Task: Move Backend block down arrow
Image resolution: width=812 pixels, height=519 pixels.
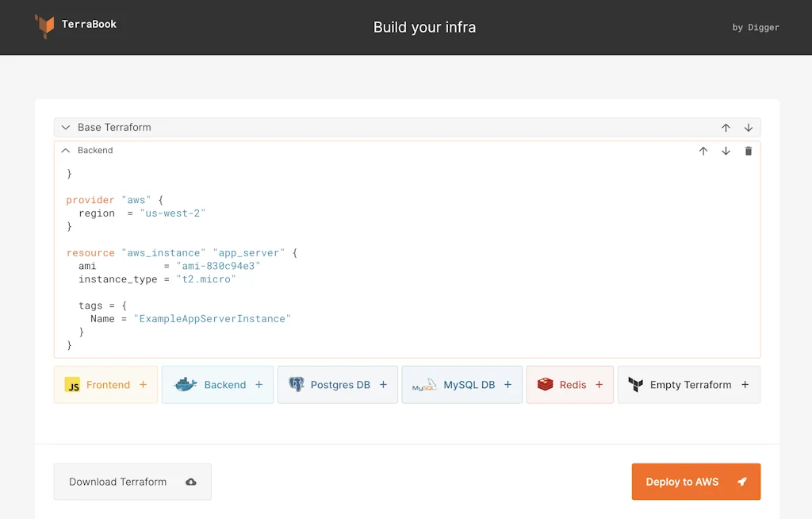Action: point(726,151)
